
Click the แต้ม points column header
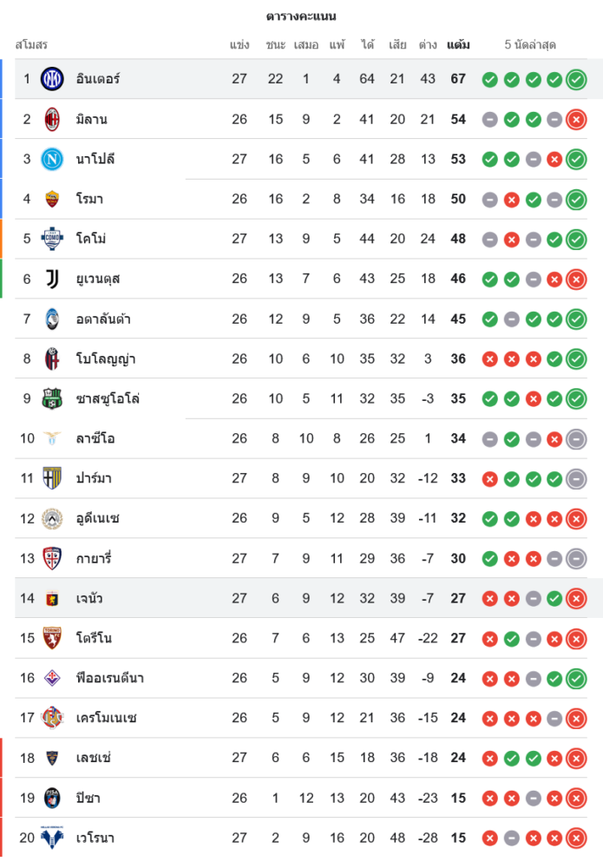point(458,45)
